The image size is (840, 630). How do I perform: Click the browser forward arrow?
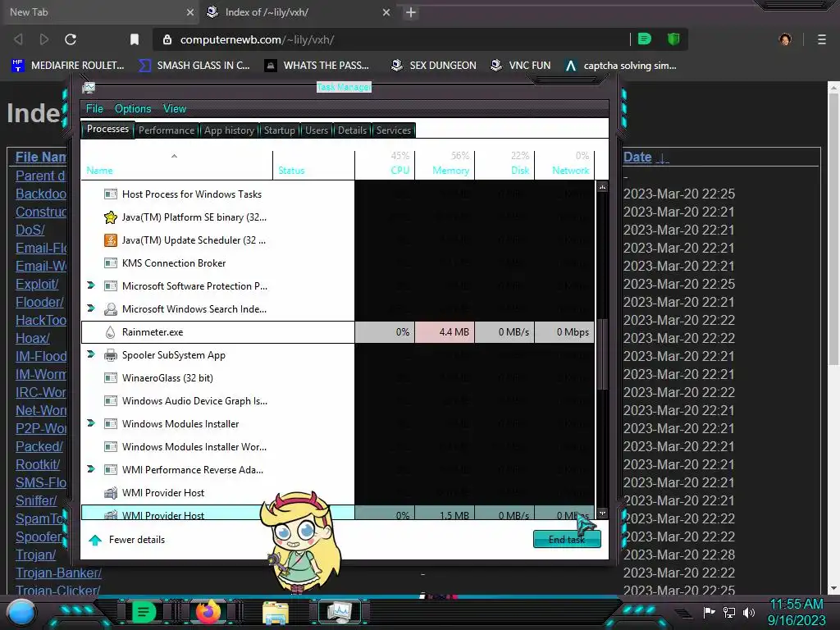pyautogui.click(x=44, y=39)
